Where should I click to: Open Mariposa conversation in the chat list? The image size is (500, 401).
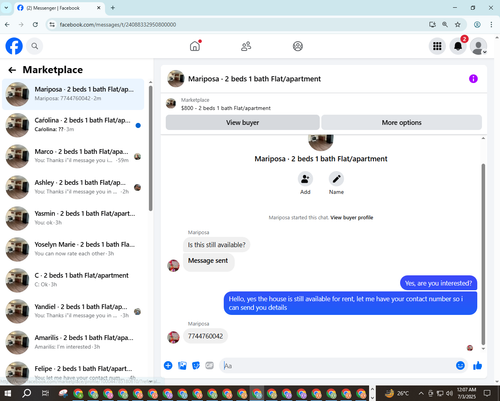click(x=73, y=94)
